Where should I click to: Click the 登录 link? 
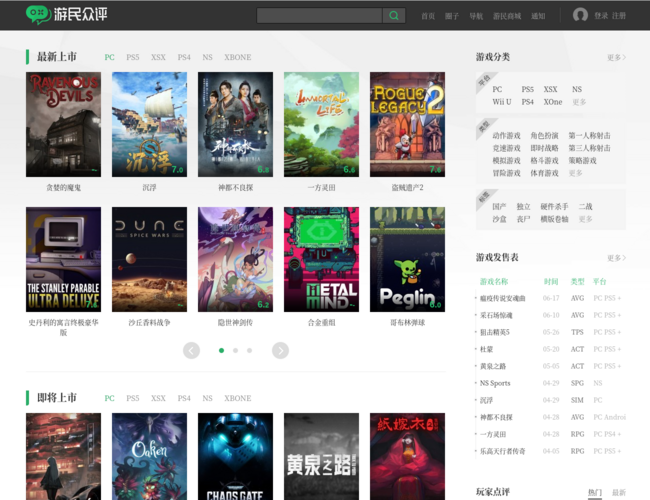click(x=601, y=16)
